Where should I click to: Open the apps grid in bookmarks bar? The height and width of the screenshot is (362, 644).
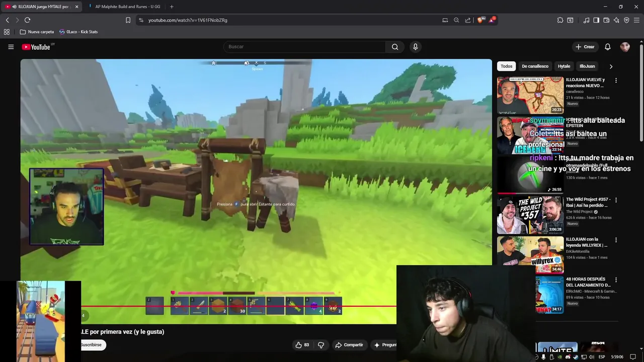click(7, 32)
